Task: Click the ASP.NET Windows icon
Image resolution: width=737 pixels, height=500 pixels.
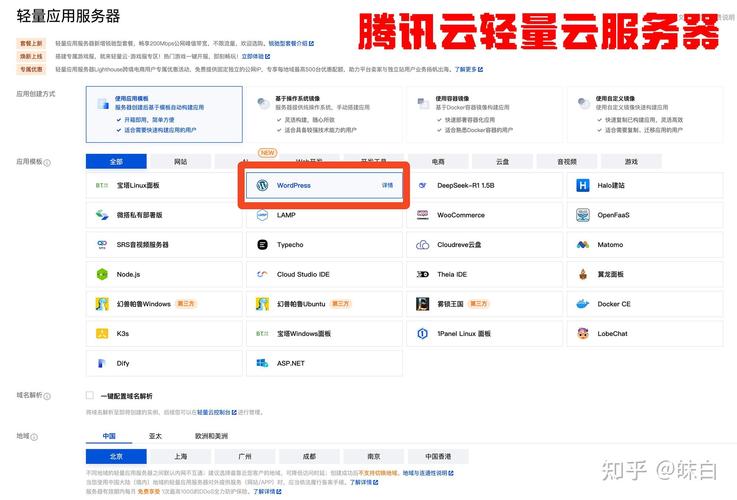Action: point(262,363)
